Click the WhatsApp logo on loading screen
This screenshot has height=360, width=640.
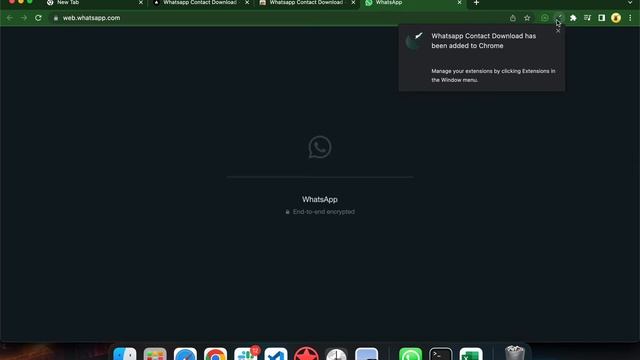pyautogui.click(x=320, y=147)
